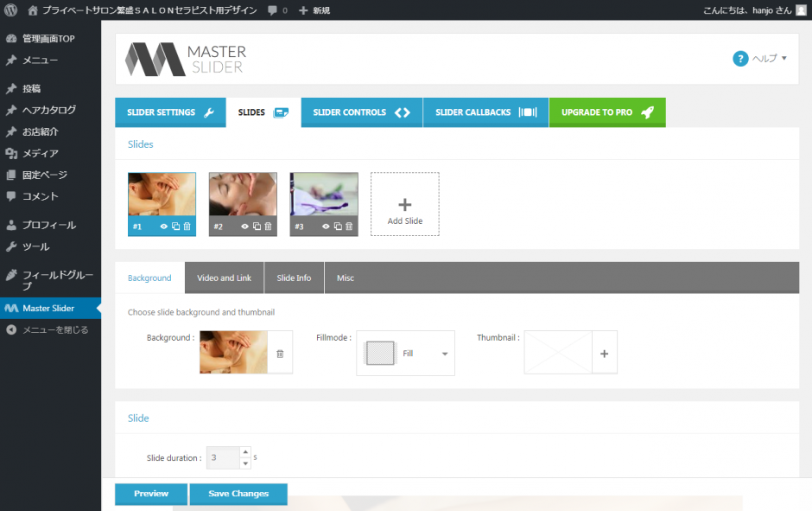Image resolution: width=812 pixels, height=511 pixels.
Task: Duplicate slide #2 using the copy icon
Action: pos(257,227)
